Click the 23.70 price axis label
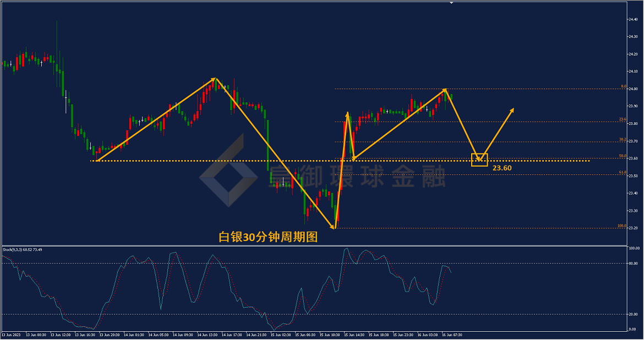Image resolution: width=644 pixels, height=340 pixels. pyautogui.click(x=633, y=141)
